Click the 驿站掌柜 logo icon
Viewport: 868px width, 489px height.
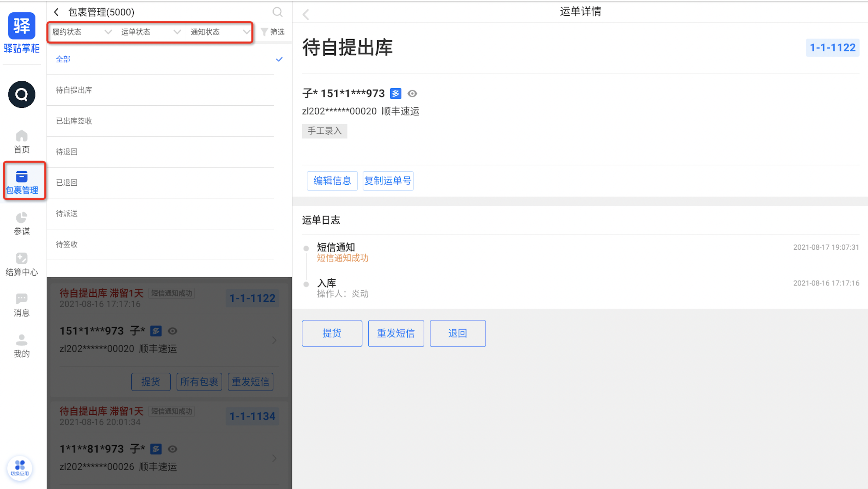click(x=22, y=26)
